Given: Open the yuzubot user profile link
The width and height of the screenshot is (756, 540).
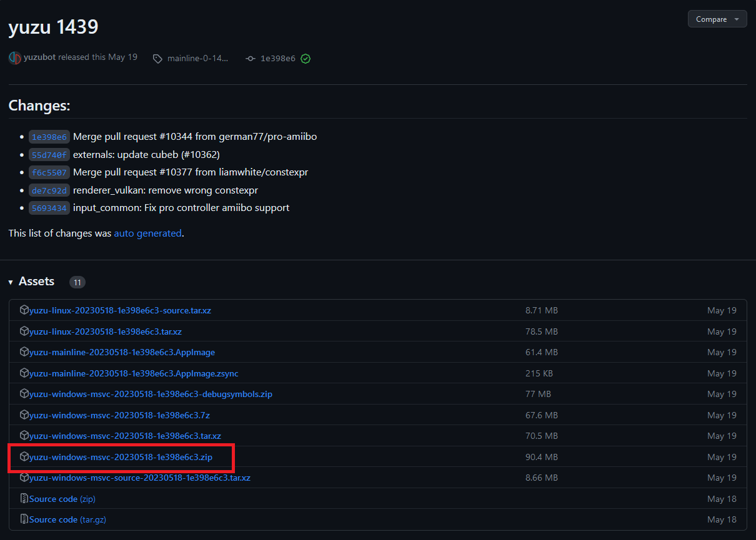Looking at the screenshot, I should (39, 57).
